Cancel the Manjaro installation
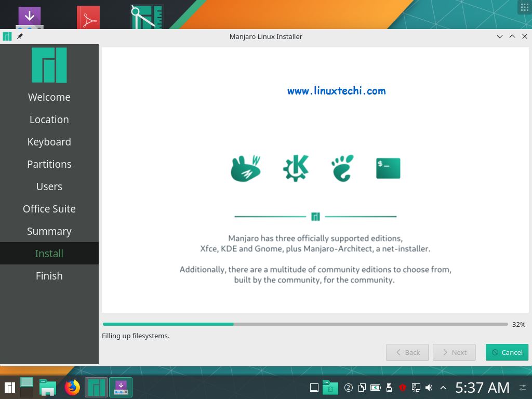The width and height of the screenshot is (532, 399). tap(507, 352)
